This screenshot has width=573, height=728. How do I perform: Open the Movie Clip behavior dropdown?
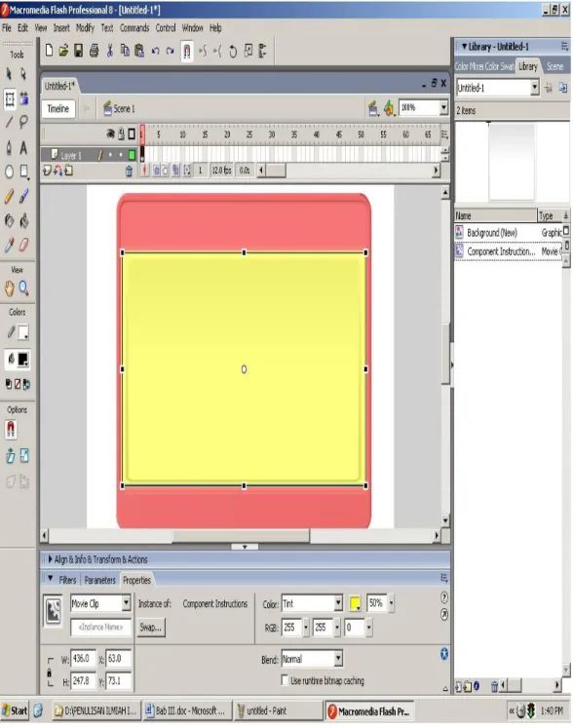[x=126, y=603]
